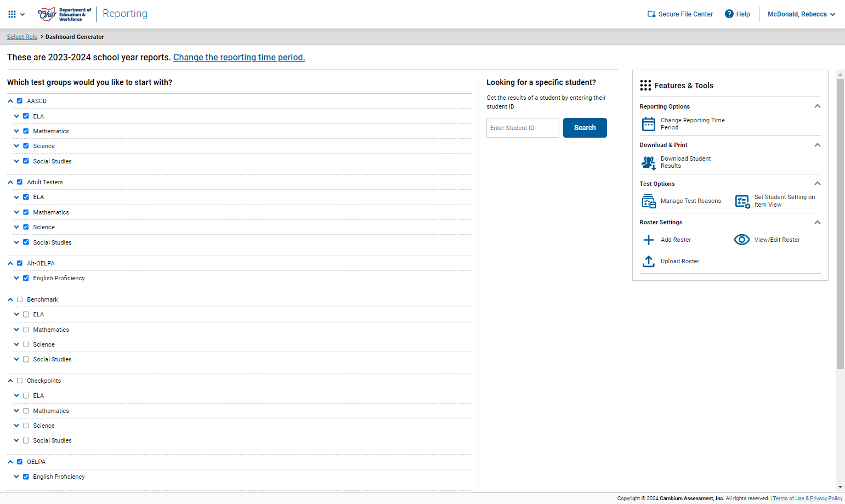Open the McDonald, Rebecca user menu
845x504 pixels.
801,14
